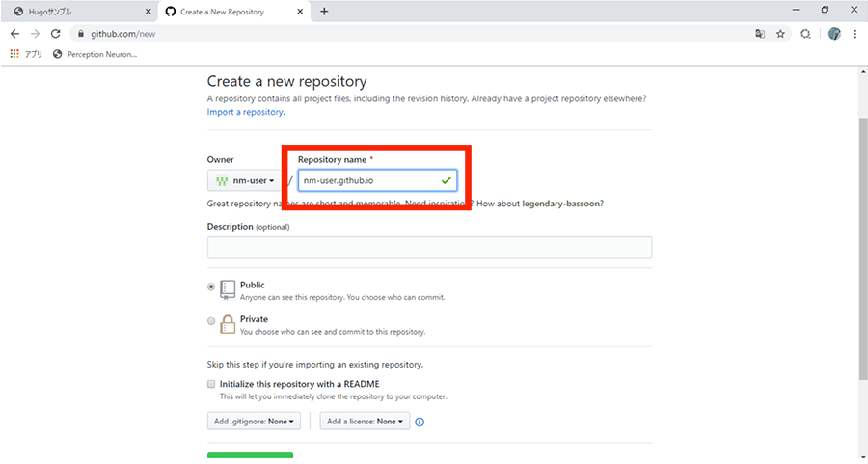
Task: Click the info icon next to Add a license
Action: tap(420, 422)
